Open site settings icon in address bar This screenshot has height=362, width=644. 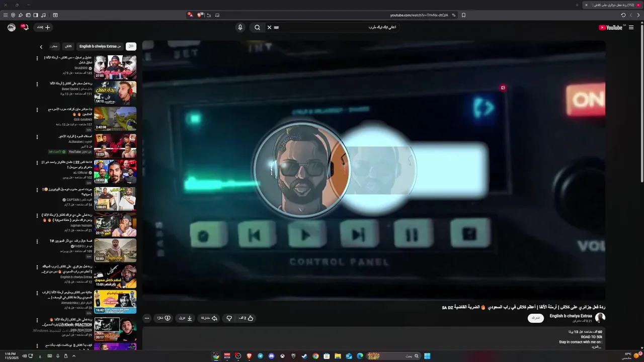tap(454, 15)
